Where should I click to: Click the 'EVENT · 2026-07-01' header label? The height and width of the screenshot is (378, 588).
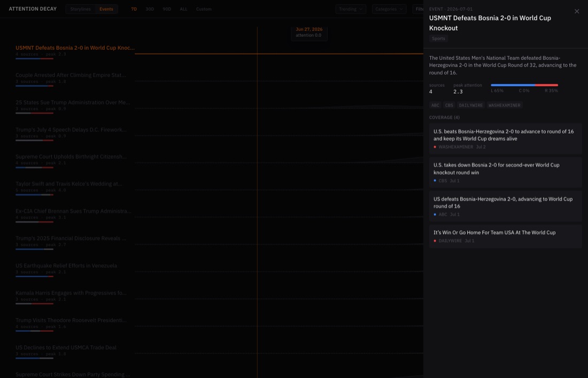(451, 9)
